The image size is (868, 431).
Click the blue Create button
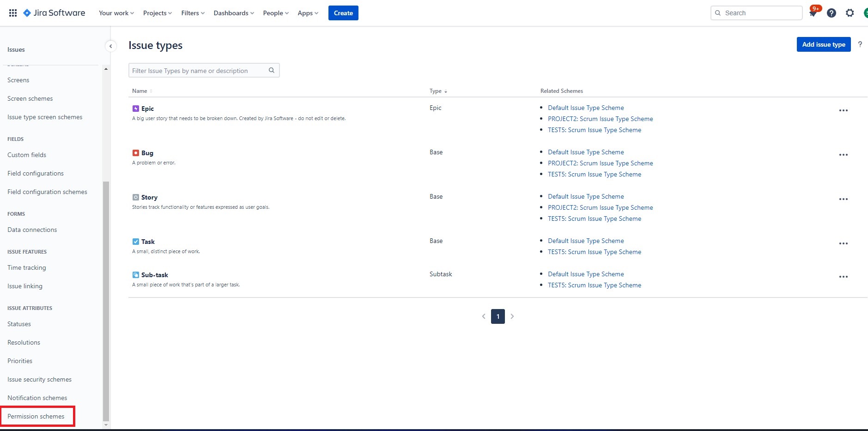coord(343,13)
